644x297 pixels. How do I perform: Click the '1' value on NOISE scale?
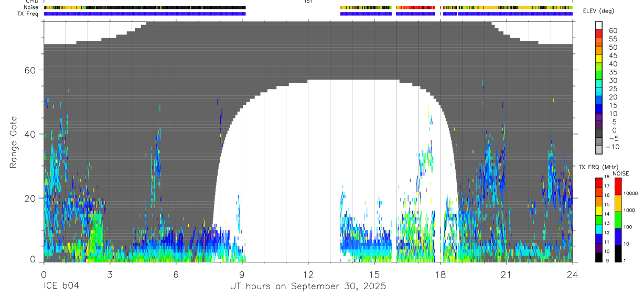pyautogui.click(x=625, y=261)
